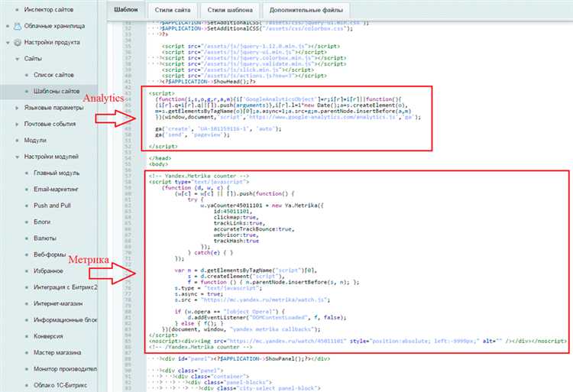The image size is (573, 392).
Task: Open Валюты module settings
Action: coord(45,238)
